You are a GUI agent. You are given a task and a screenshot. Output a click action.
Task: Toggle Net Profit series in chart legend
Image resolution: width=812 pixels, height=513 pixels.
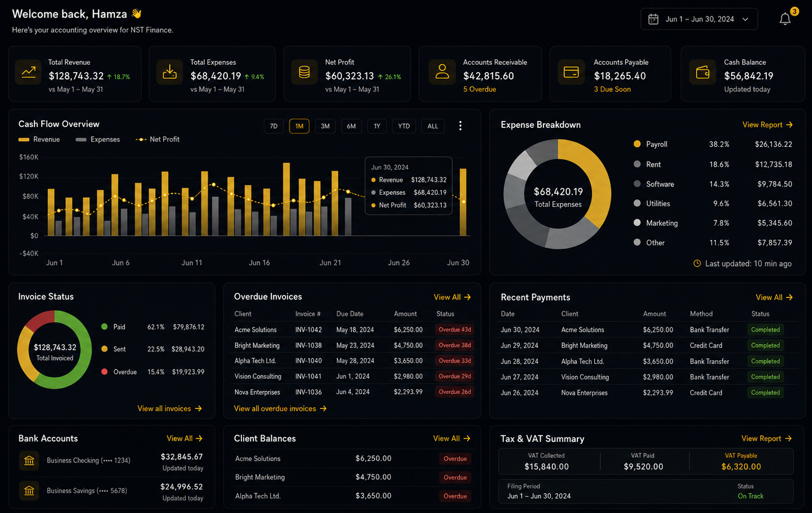pyautogui.click(x=158, y=140)
